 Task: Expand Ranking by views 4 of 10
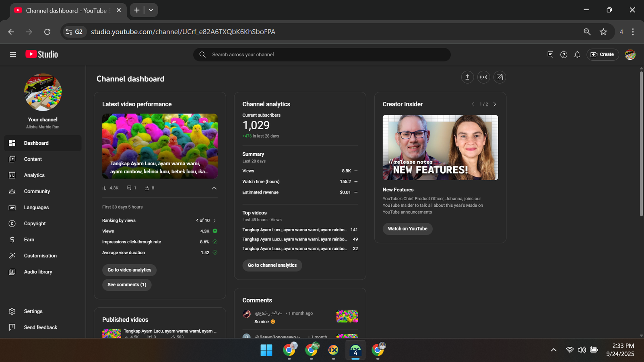(214, 220)
